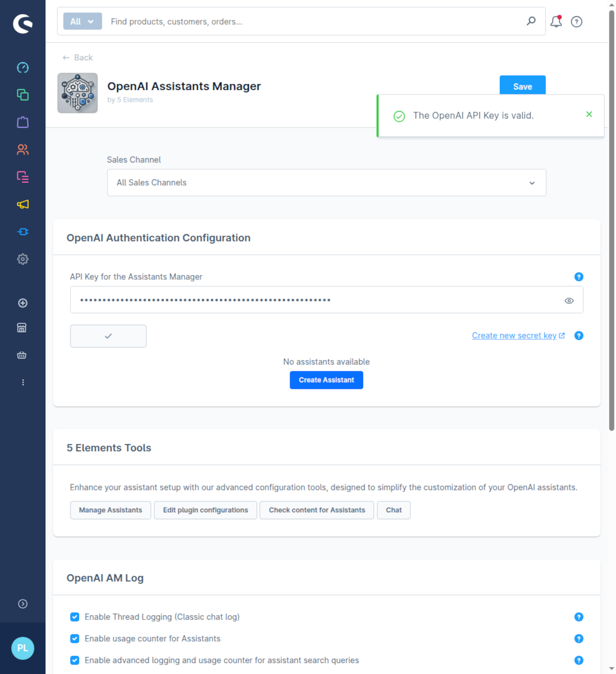Click the 'No assistants available' text

point(326,362)
